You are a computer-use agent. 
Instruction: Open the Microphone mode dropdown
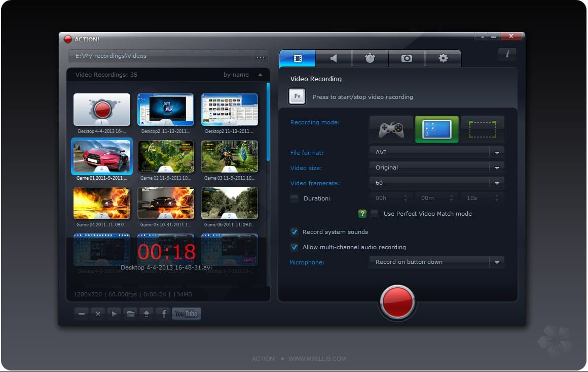[x=436, y=262]
